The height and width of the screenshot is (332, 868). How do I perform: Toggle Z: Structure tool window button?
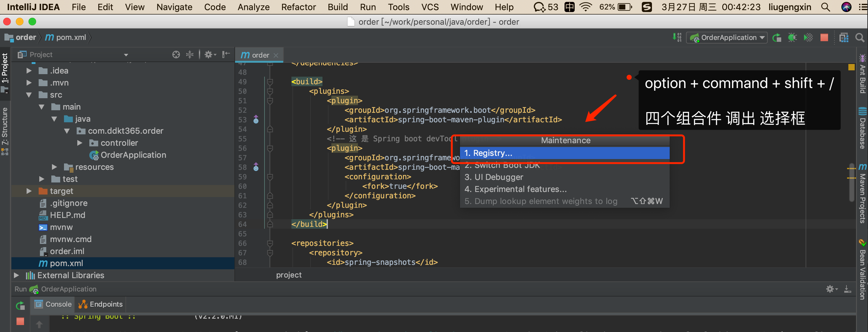(5, 131)
